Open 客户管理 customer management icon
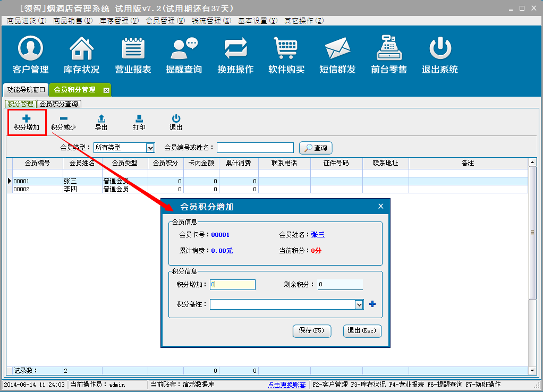Viewport: 543px width, 392px height. pyautogui.click(x=30, y=55)
